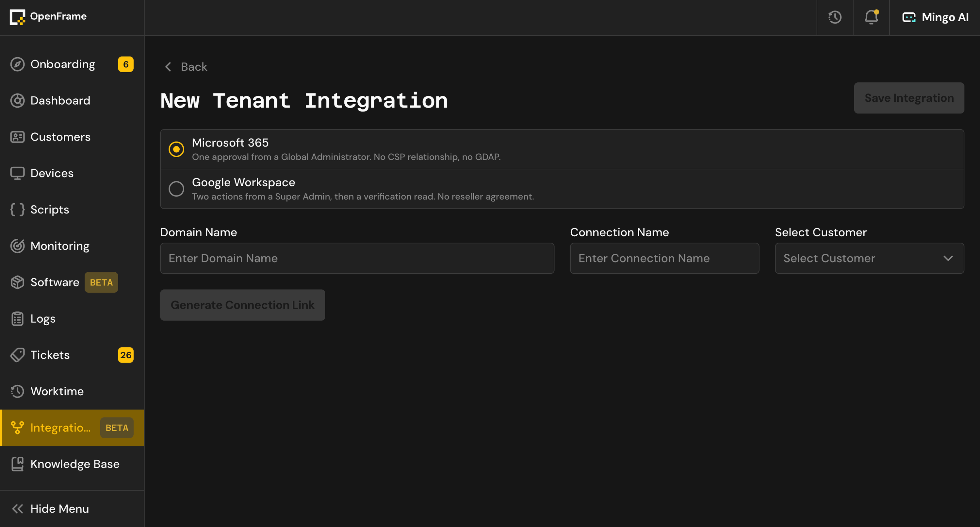
Task: Click the Mingo AI chat icon
Action: tap(908, 17)
